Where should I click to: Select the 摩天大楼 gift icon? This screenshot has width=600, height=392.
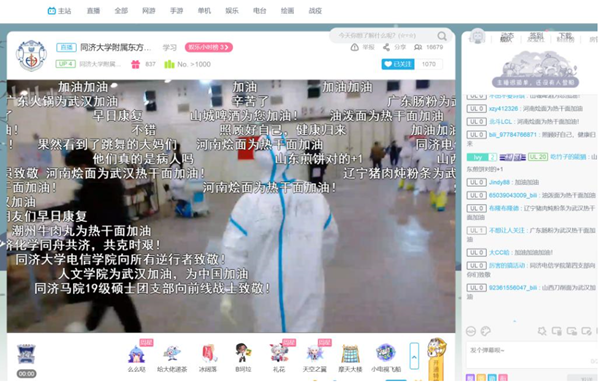coord(350,353)
